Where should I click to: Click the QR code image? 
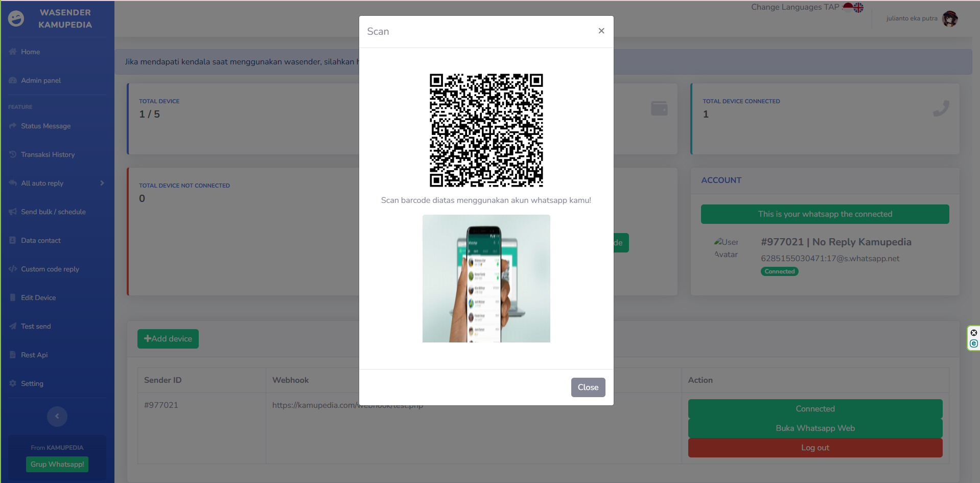486,130
